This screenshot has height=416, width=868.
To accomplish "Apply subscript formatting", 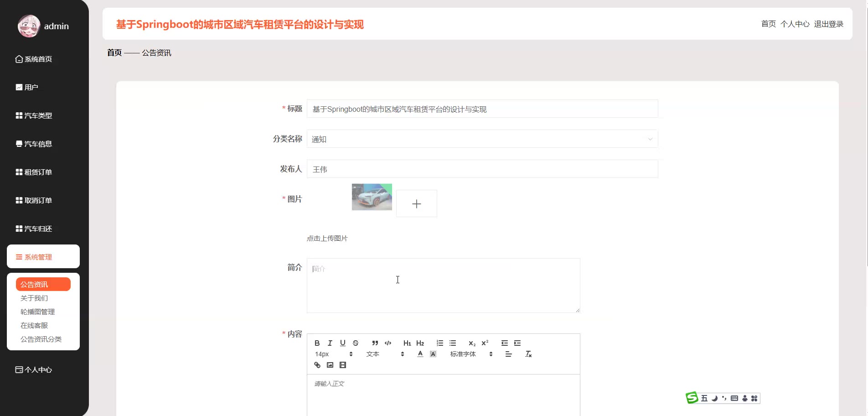I will [472, 343].
